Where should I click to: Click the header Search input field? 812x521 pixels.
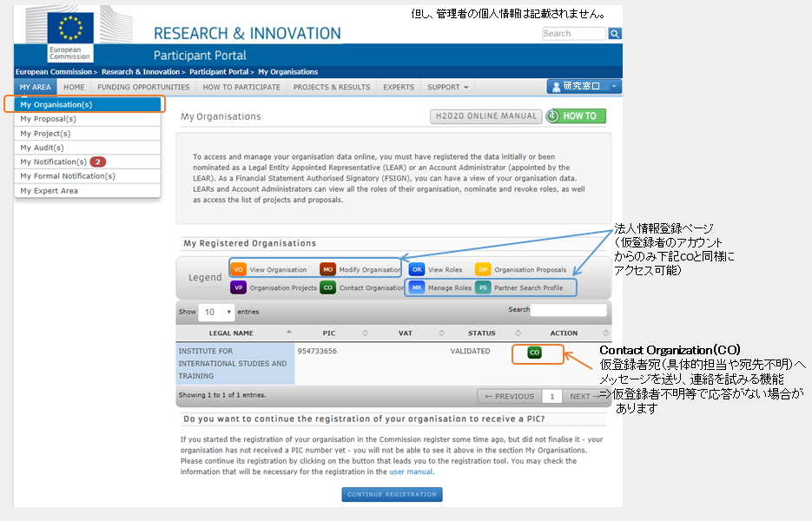pos(574,34)
